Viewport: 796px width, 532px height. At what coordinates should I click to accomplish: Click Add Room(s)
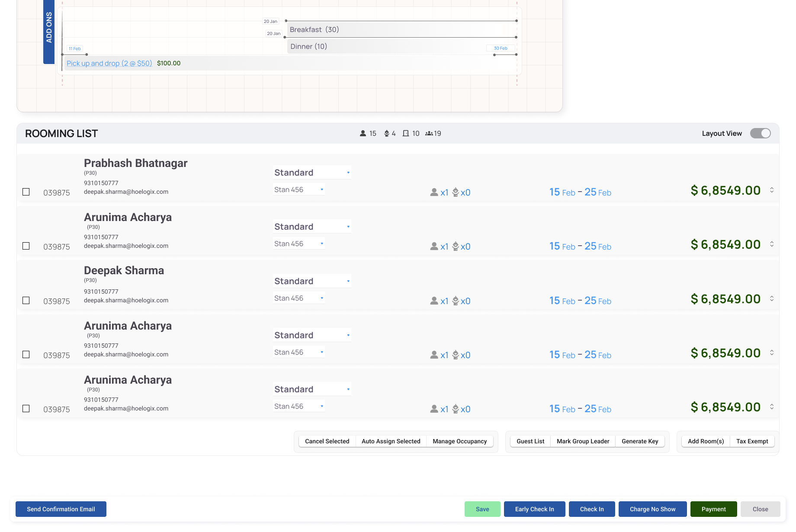tap(706, 441)
